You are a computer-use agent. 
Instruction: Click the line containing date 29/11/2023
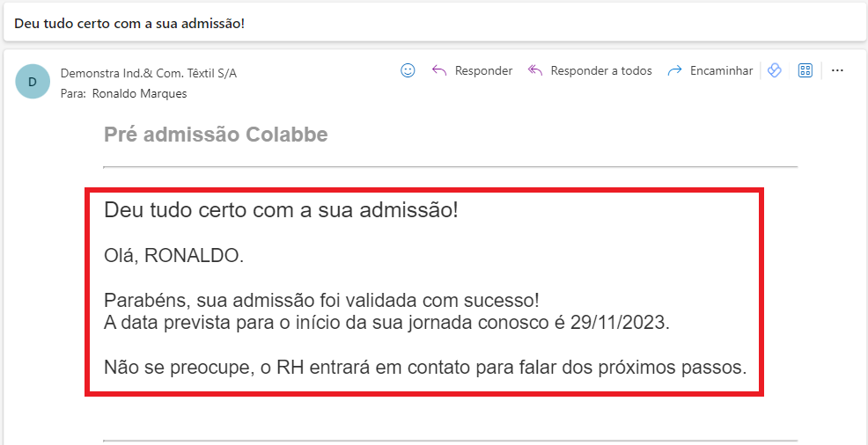coord(387,324)
